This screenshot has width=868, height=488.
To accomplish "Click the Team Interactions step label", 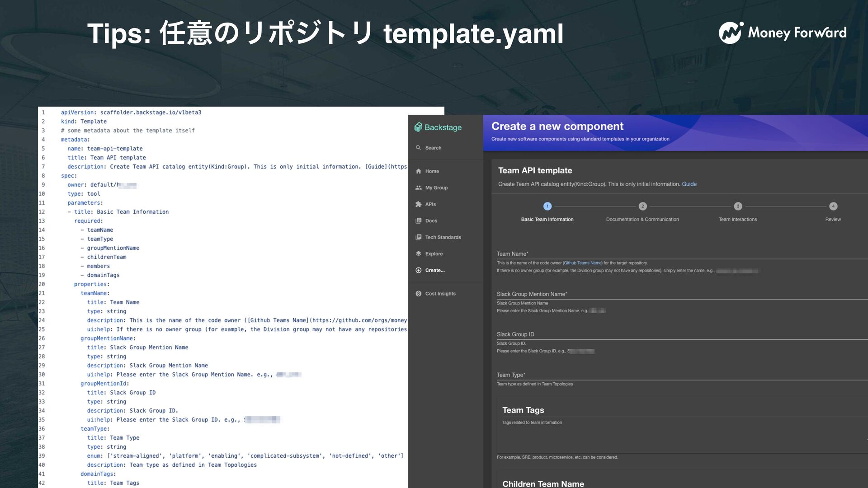I will click(738, 220).
